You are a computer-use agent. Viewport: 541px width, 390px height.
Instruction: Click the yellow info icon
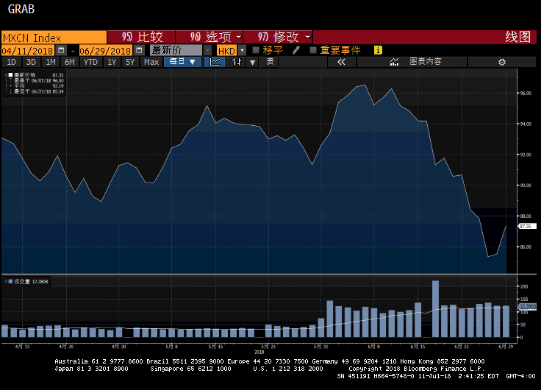coord(378,50)
